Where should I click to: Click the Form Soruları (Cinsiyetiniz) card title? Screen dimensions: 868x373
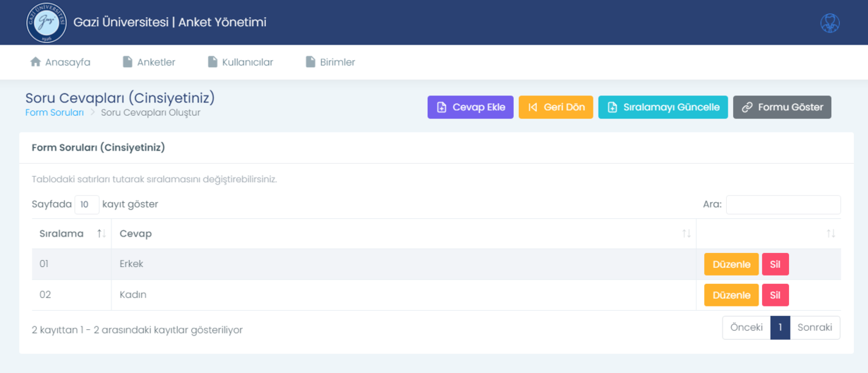click(98, 148)
